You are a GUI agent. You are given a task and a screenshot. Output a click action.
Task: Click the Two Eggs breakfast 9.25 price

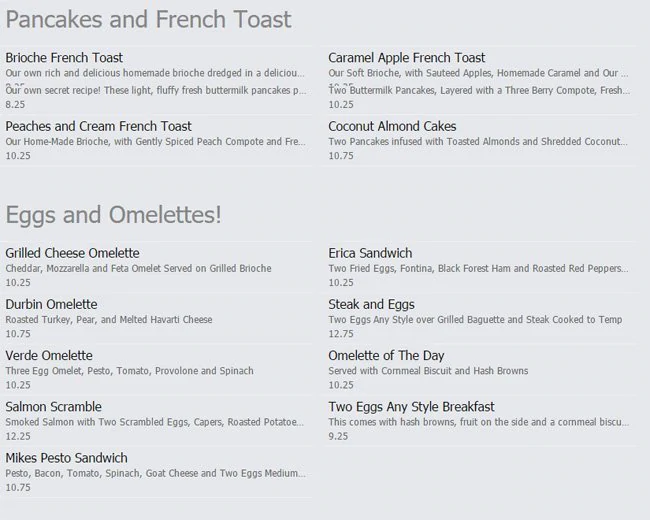(338, 436)
